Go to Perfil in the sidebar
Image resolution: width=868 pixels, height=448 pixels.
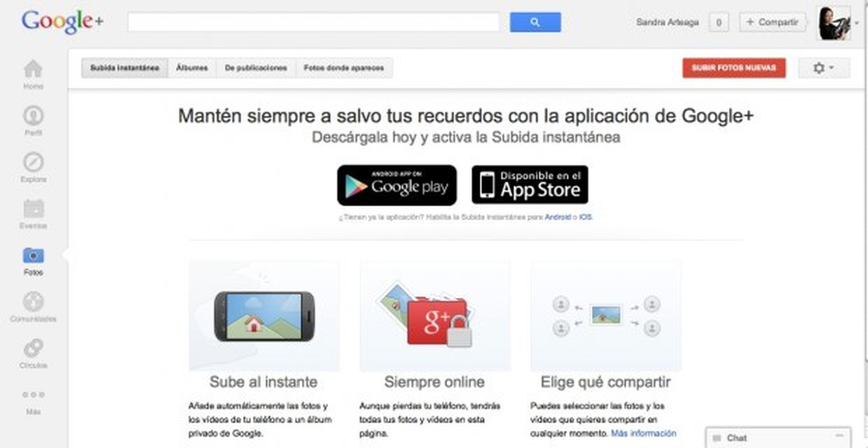(33, 116)
